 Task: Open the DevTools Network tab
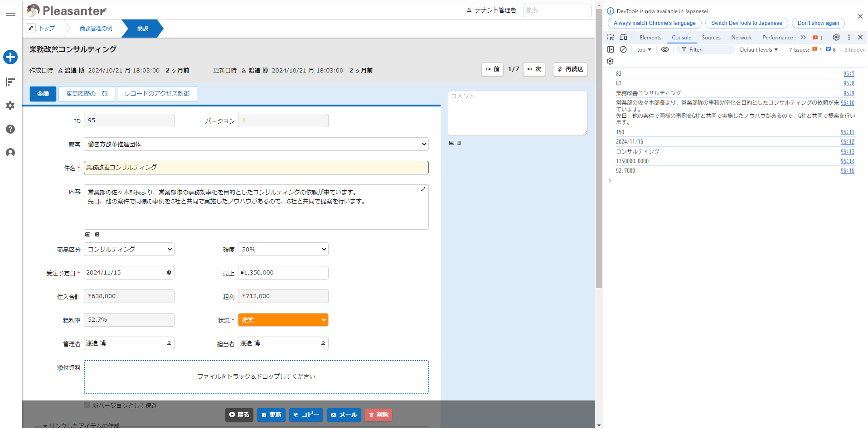[x=742, y=38]
